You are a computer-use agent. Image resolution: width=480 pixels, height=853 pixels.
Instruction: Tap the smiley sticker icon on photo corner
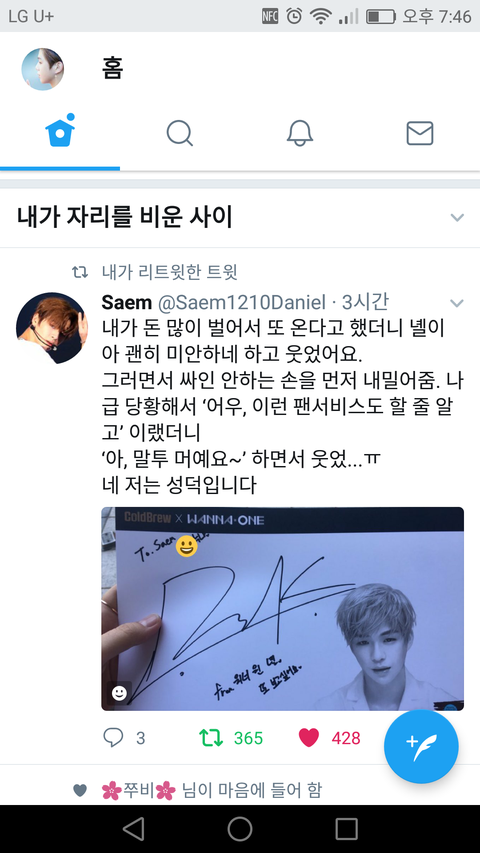[x=119, y=693]
